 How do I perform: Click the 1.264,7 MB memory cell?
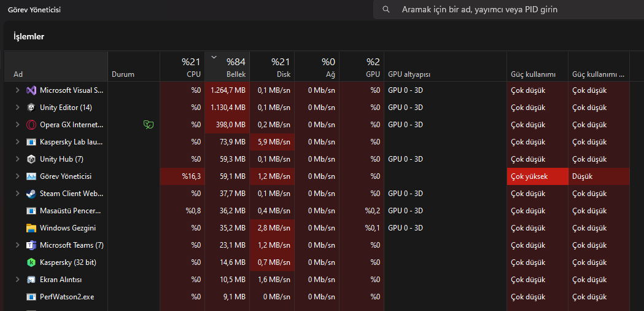227,90
